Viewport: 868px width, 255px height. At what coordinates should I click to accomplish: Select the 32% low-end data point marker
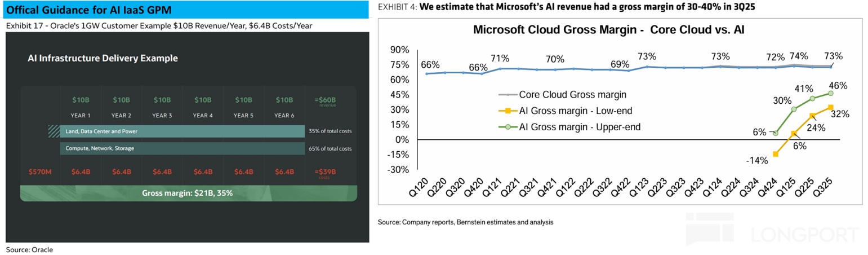(x=831, y=107)
